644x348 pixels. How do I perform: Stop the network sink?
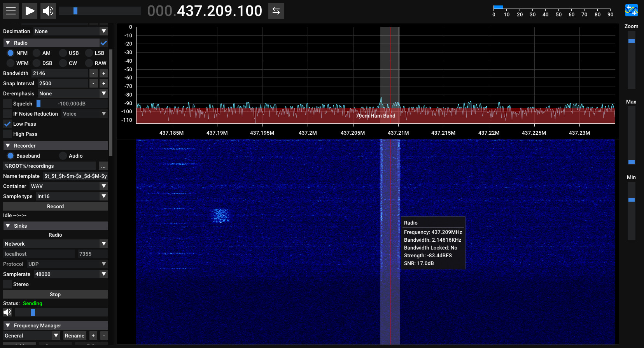(56, 294)
